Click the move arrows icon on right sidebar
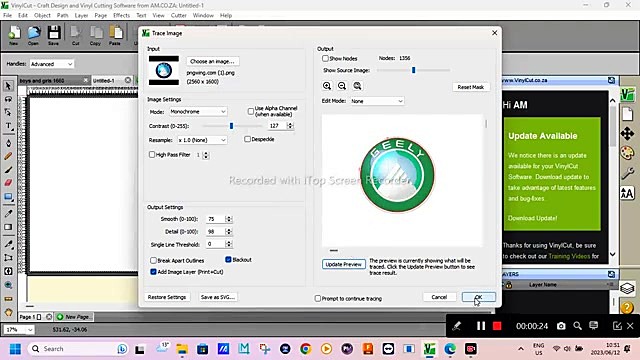 point(627,133)
